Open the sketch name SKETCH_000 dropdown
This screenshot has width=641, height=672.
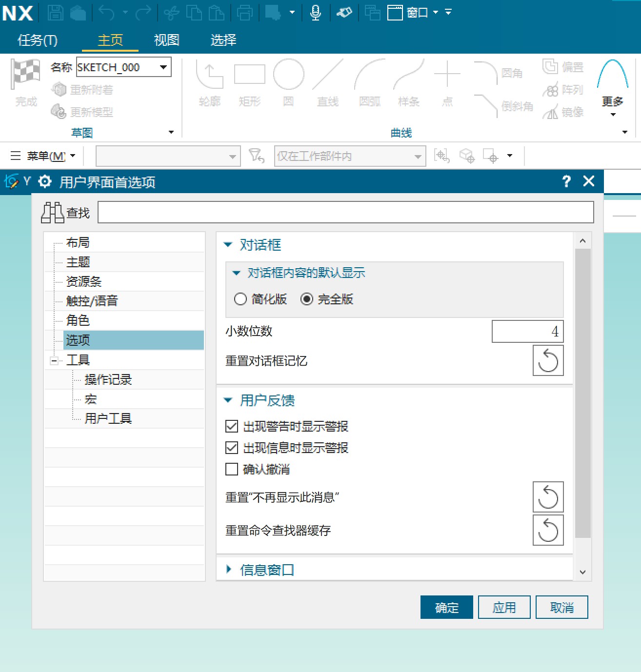(163, 67)
